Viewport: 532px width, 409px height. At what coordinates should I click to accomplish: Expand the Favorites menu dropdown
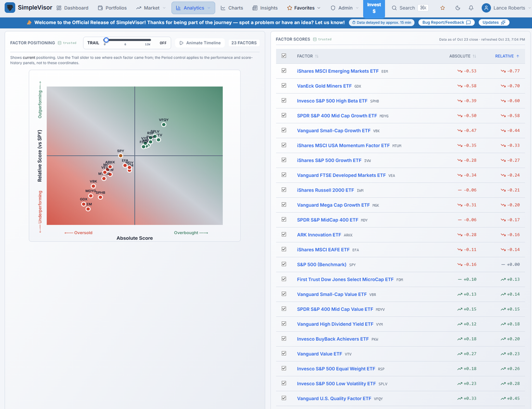tap(303, 8)
